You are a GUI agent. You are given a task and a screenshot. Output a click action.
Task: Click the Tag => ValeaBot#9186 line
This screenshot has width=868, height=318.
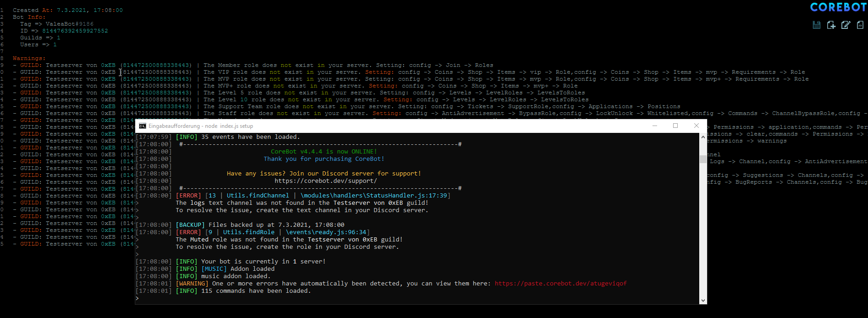(x=57, y=24)
